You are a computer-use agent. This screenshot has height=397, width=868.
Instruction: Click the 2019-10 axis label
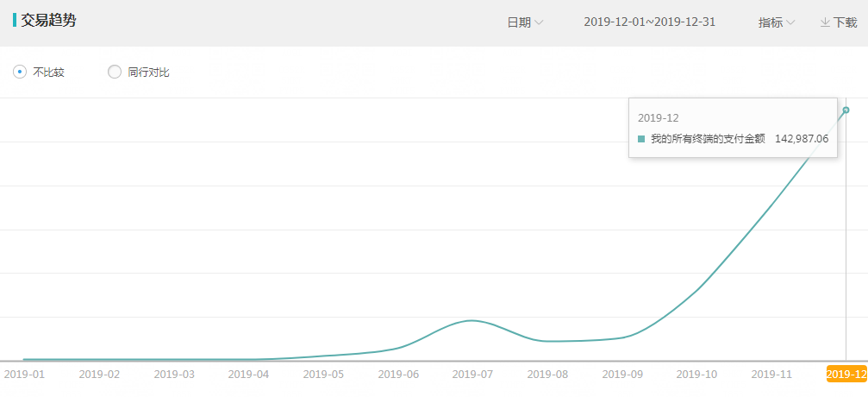(x=696, y=375)
